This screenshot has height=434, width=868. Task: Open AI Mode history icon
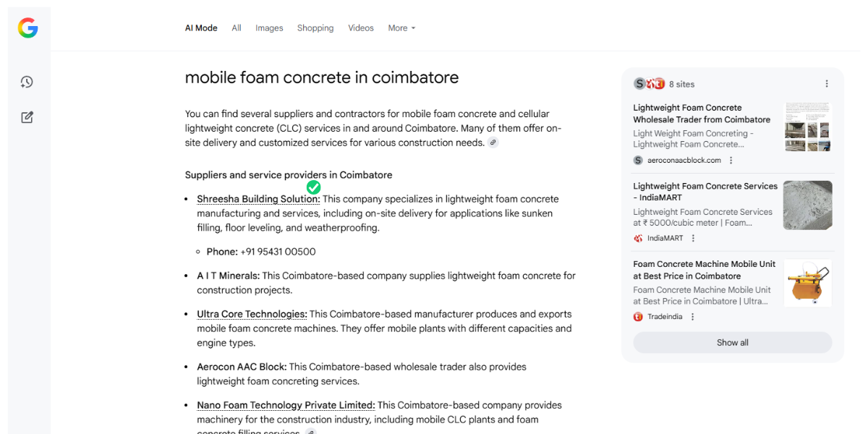(x=27, y=82)
